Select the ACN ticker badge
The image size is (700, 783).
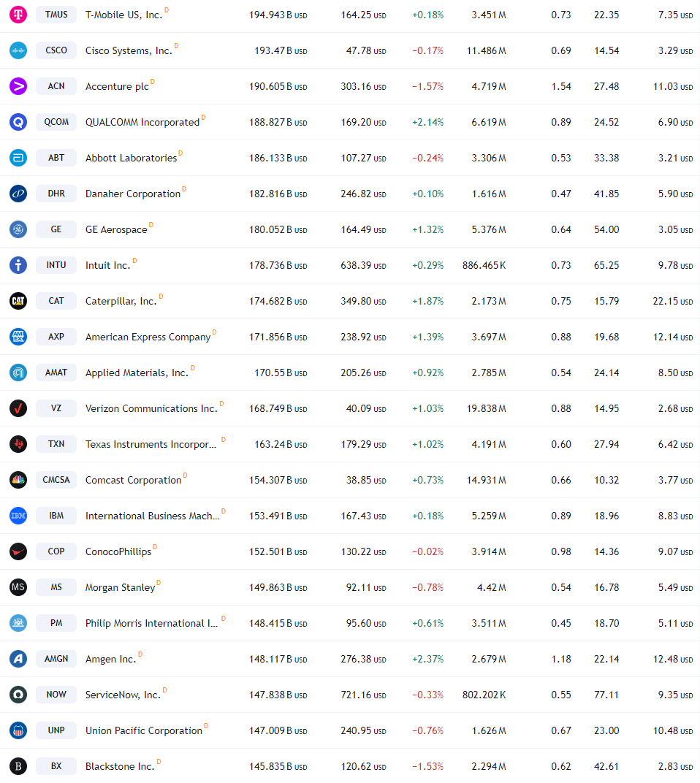(x=56, y=86)
